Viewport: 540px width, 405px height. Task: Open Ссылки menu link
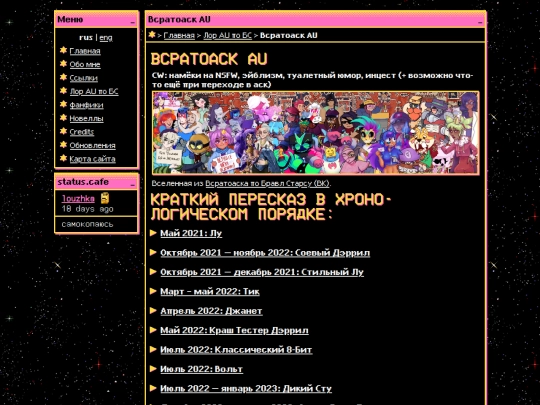tap(84, 78)
